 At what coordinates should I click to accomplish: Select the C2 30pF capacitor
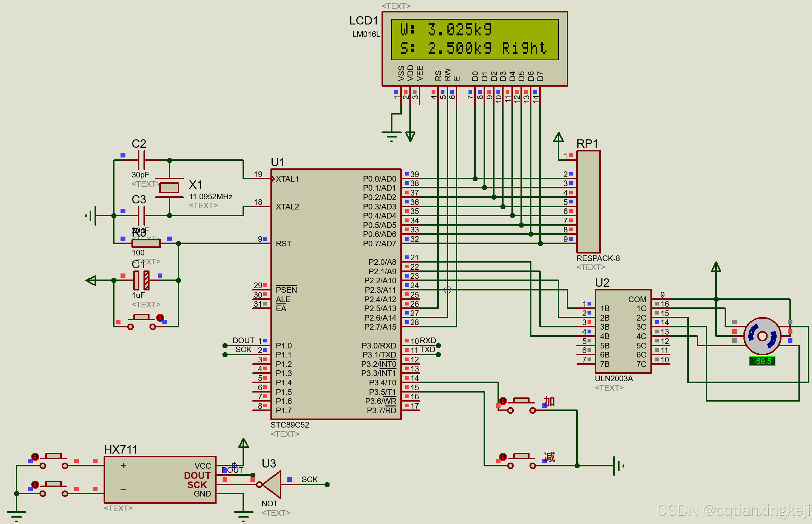[x=141, y=160]
